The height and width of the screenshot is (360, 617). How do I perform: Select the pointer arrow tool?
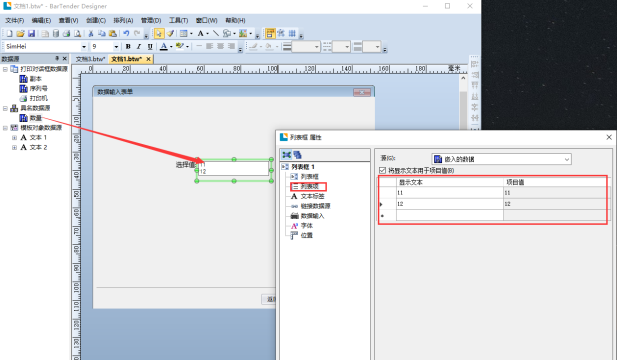click(159, 33)
